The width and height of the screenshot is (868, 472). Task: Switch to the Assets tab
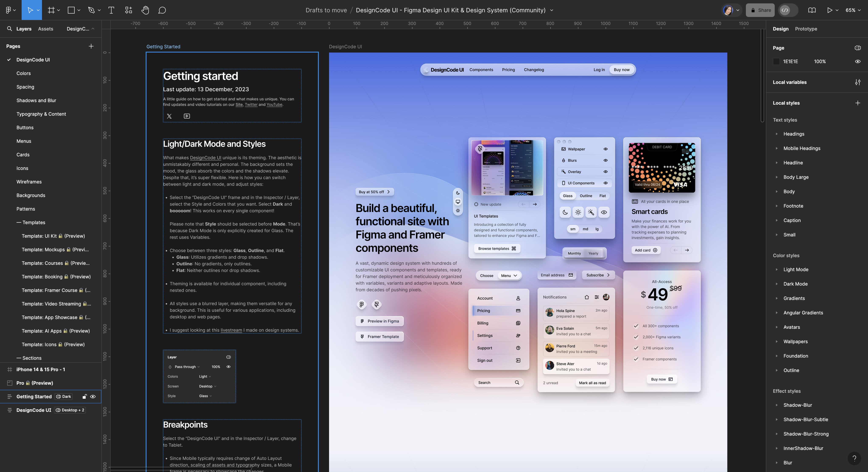(x=46, y=29)
